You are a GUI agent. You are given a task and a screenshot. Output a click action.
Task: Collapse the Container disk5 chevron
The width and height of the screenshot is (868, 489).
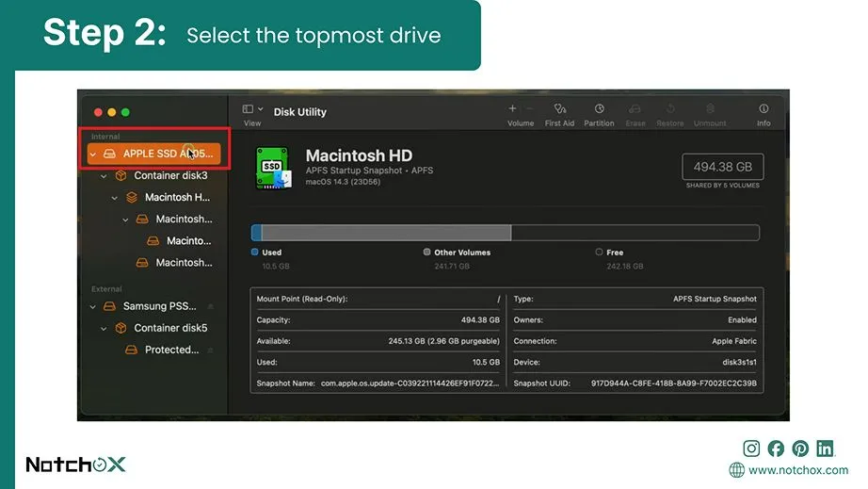click(104, 329)
